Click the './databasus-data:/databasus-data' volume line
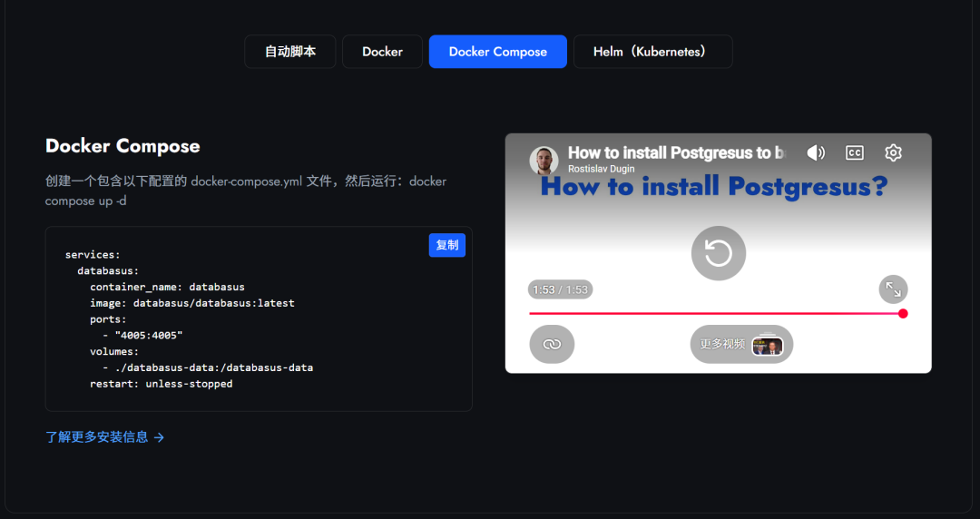980x519 pixels. 208,367
